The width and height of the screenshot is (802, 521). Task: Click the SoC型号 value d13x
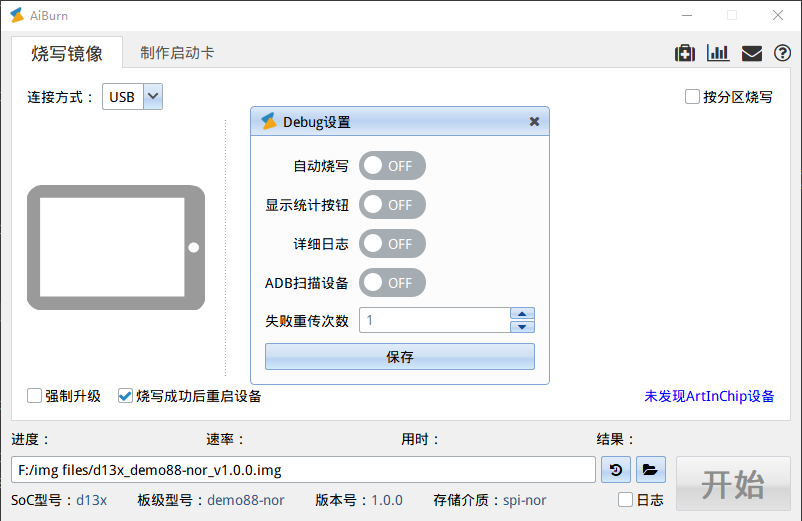[x=92, y=500]
